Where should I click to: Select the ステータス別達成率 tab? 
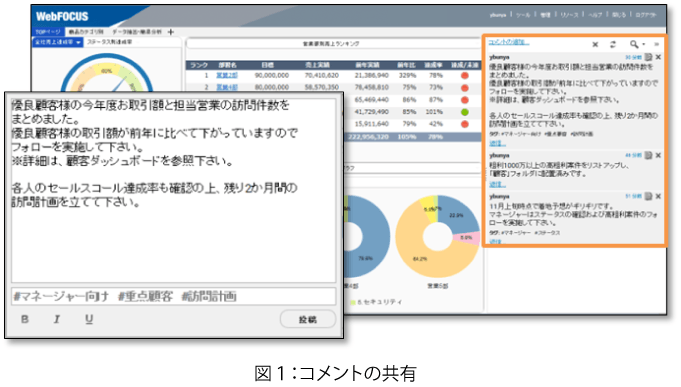coord(109,42)
